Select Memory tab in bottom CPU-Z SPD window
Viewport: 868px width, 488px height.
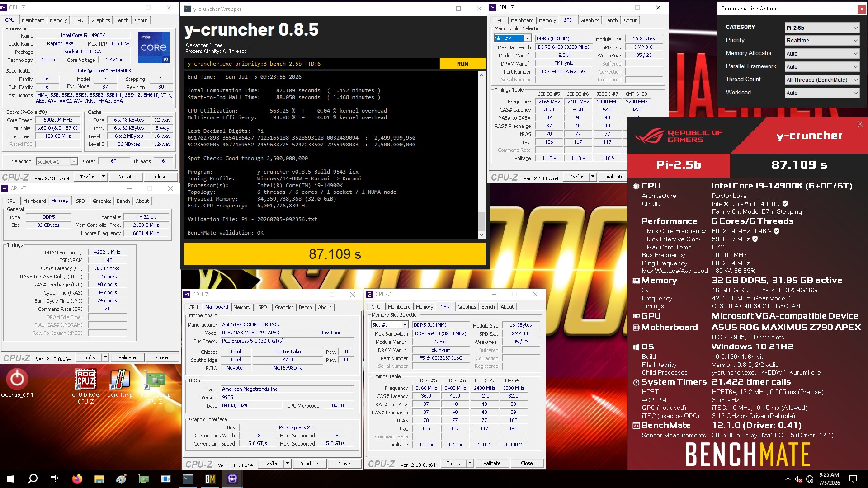[425, 307]
